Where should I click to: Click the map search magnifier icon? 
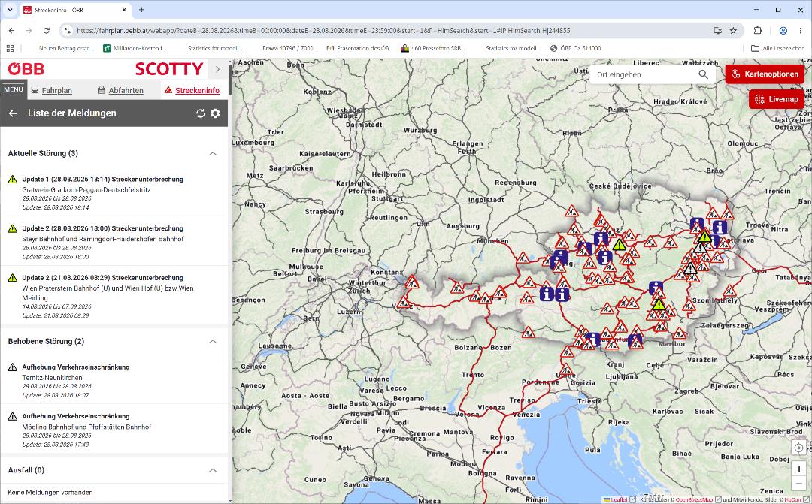click(703, 74)
